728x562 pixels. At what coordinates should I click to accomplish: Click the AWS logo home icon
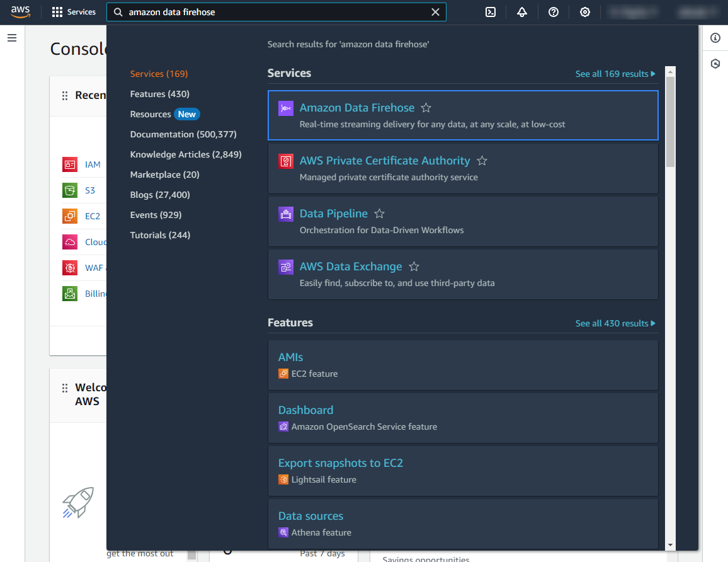tap(21, 12)
